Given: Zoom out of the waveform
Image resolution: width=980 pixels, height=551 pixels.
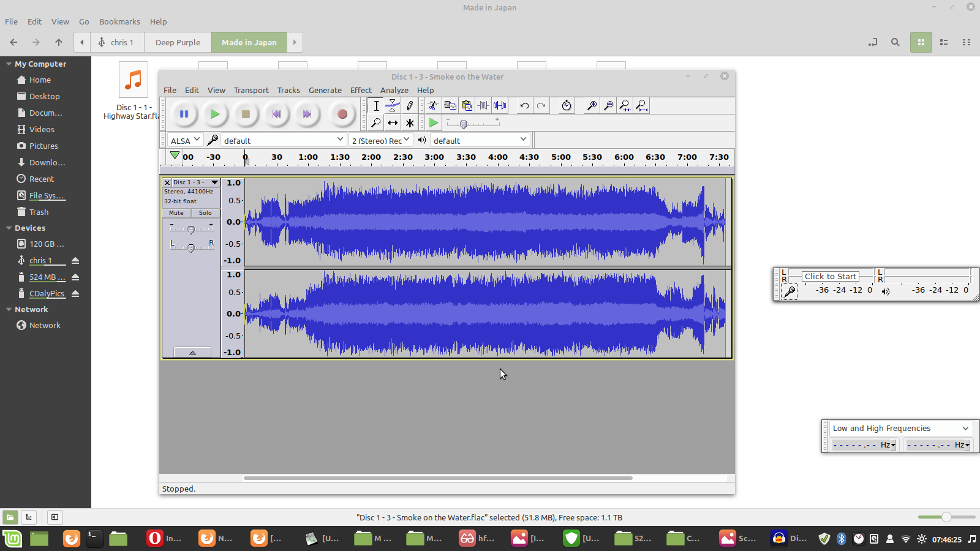Looking at the screenshot, I should [608, 105].
